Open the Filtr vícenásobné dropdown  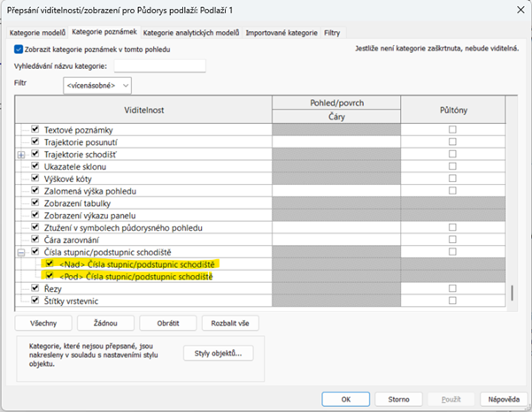[x=97, y=85]
